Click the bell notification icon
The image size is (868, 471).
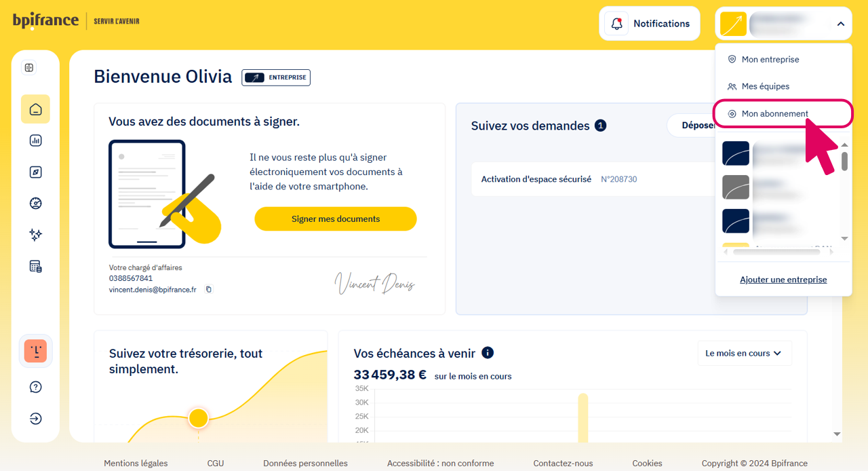click(x=616, y=24)
